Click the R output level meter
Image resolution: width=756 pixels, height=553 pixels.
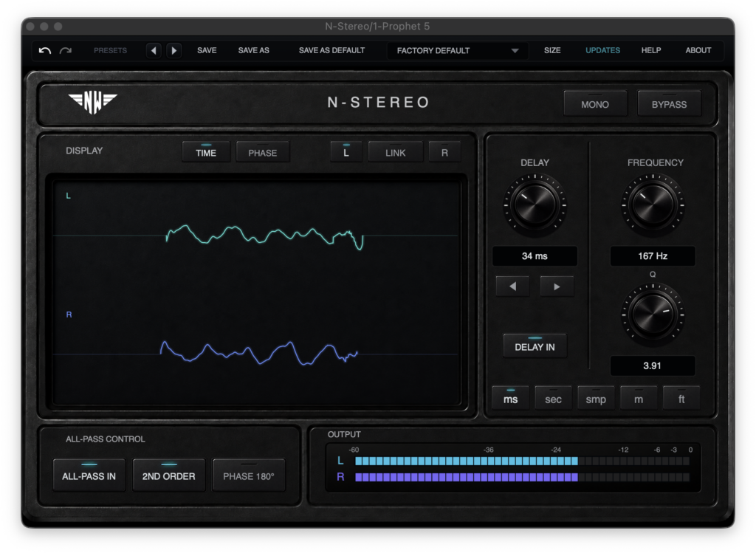coord(522,477)
